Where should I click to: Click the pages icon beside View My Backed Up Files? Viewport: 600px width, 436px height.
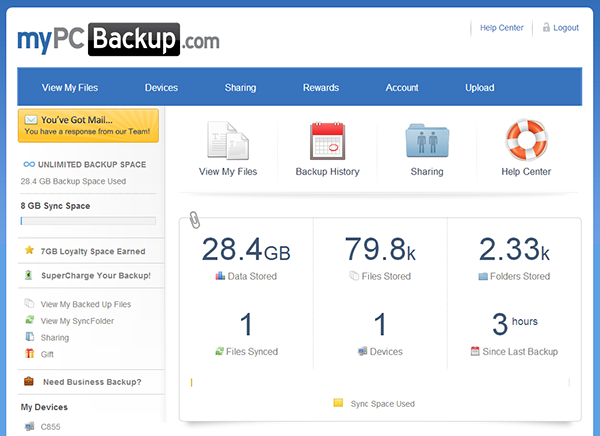point(29,303)
